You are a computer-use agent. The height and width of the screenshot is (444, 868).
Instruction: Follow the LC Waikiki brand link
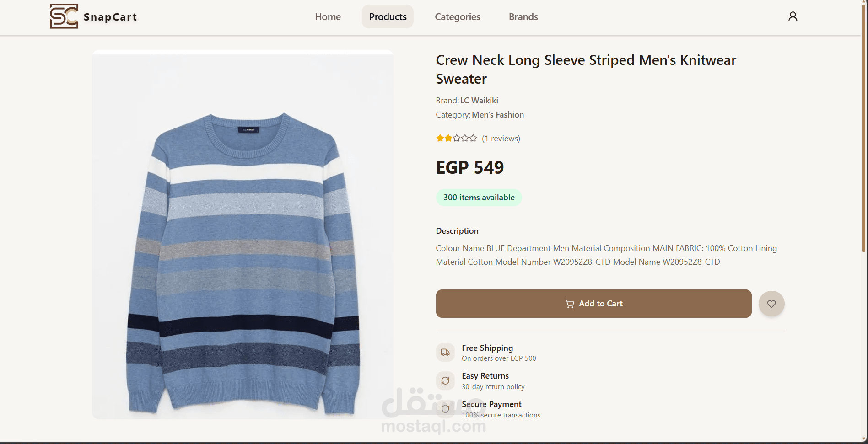coord(479,101)
